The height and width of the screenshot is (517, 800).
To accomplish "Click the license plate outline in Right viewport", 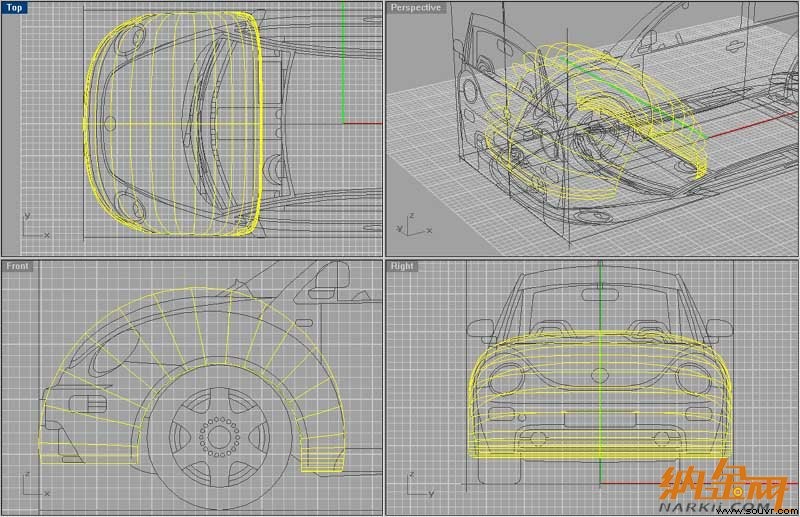I will pos(600,420).
